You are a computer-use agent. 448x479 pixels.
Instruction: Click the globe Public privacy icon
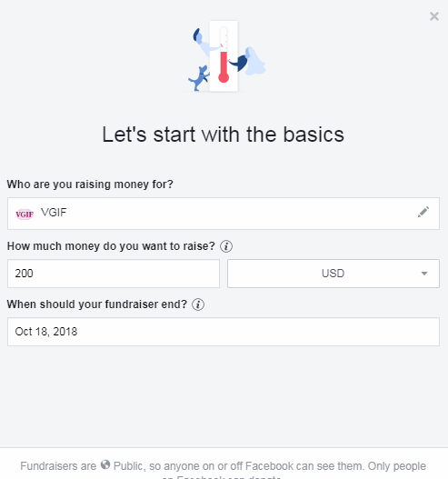[105, 464]
